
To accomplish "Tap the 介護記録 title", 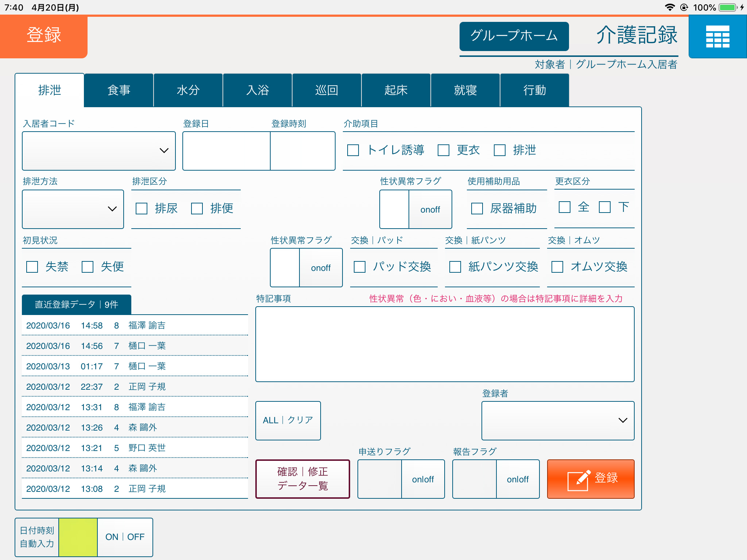I will tap(637, 35).
